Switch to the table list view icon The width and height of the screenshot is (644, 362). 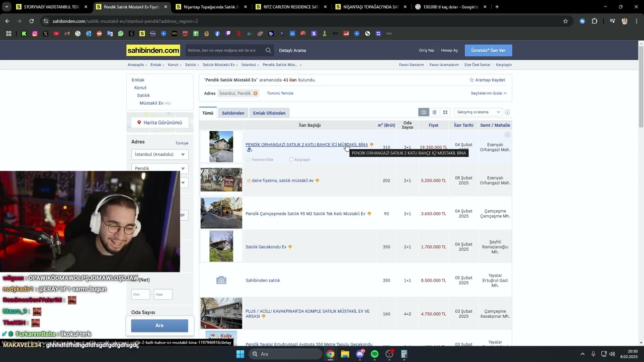point(424,112)
